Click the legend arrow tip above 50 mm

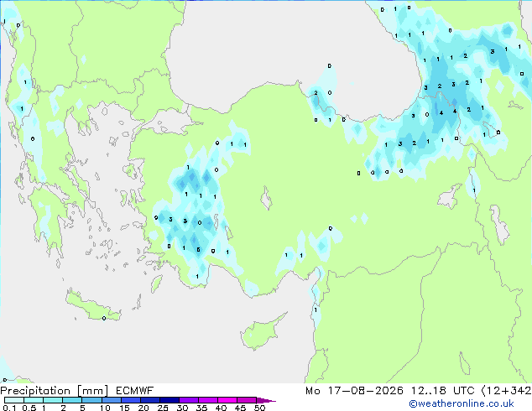(266, 400)
